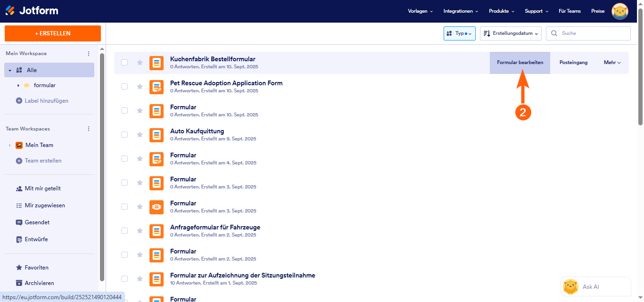Star the Pet Rescue Adoption Application Form
The height and width of the screenshot is (302, 644).
[x=140, y=86]
